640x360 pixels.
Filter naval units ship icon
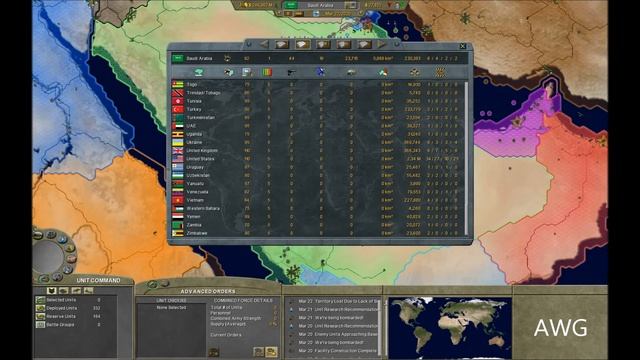click(x=88, y=291)
